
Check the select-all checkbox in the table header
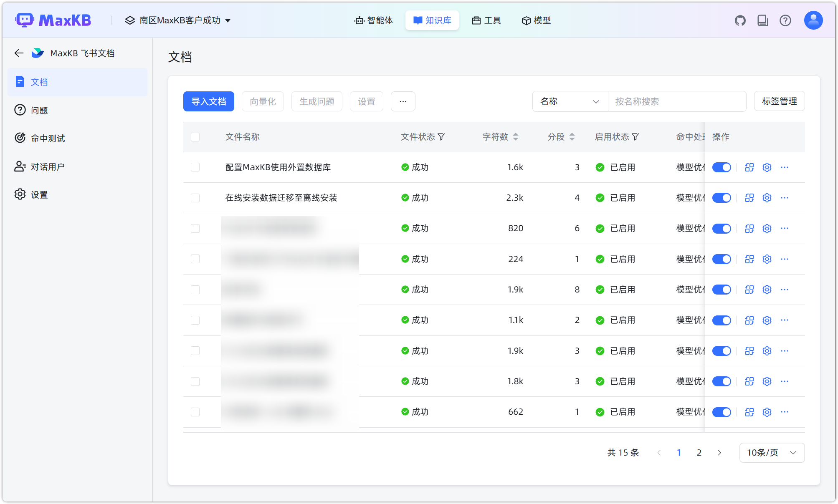point(195,137)
